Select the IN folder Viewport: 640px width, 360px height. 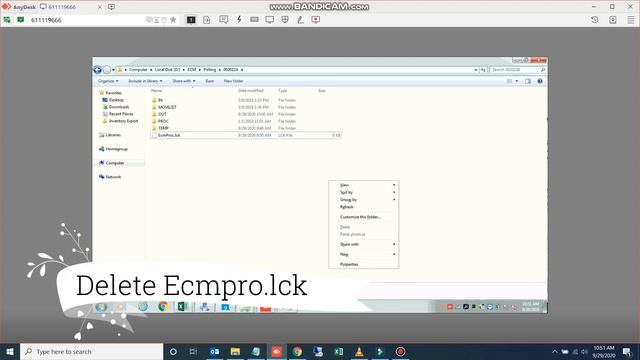point(160,100)
